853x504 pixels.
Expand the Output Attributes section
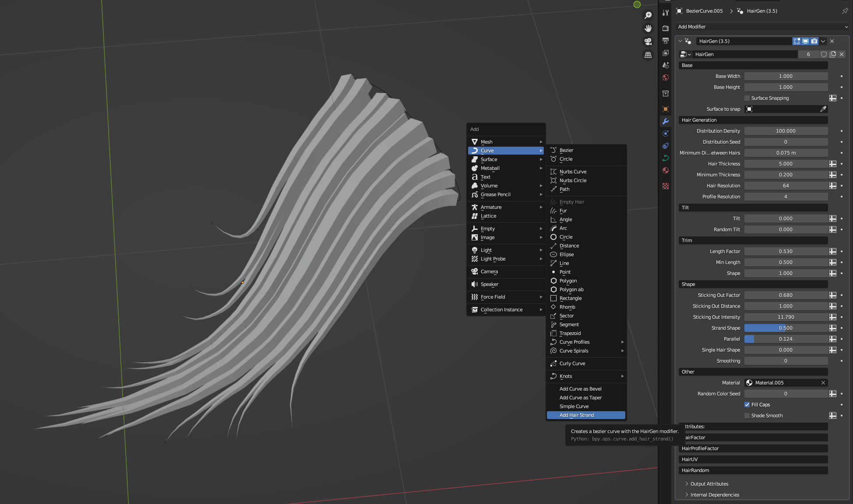pos(709,484)
